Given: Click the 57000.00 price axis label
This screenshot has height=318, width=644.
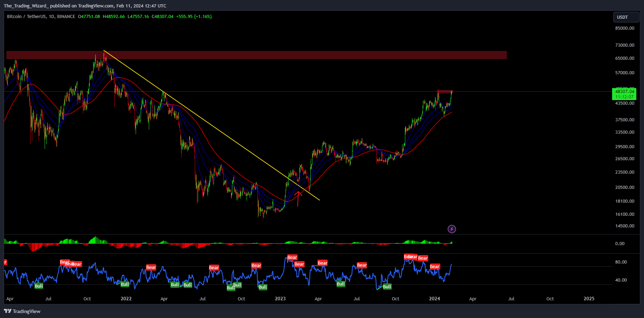Looking at the screenshot, I should coord(625,73).
